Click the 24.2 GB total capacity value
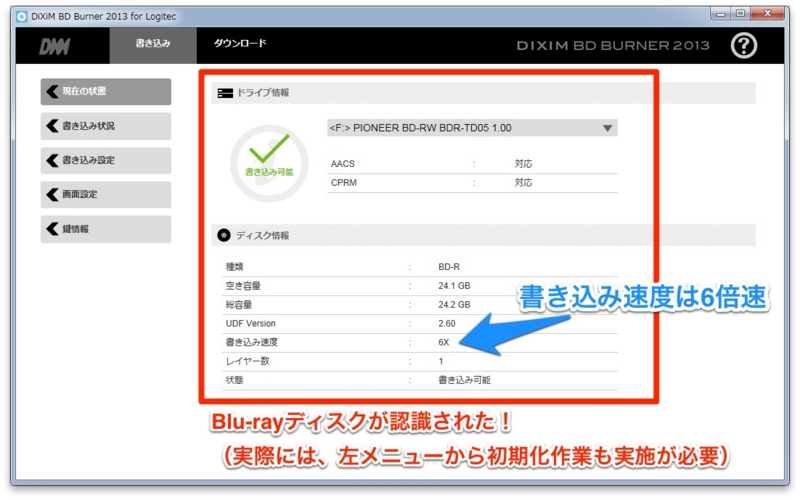Screen dimensions: 800x500 click(x=454, y=305)
